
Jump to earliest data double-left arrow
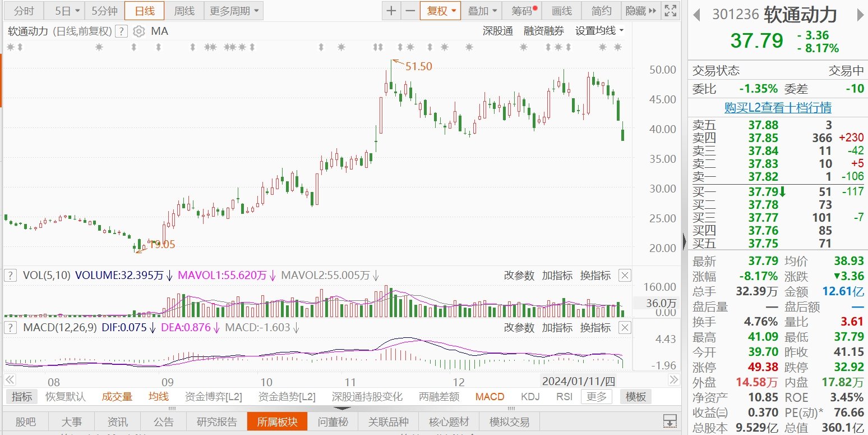(10, 381)
